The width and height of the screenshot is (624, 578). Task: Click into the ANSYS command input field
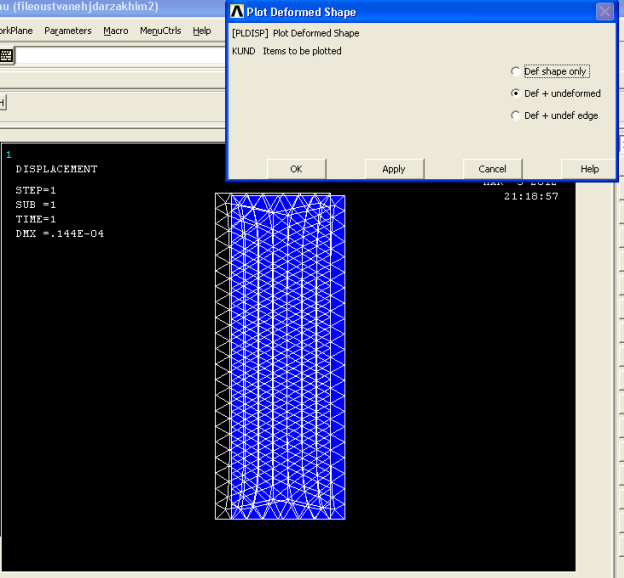pos(120,56)
